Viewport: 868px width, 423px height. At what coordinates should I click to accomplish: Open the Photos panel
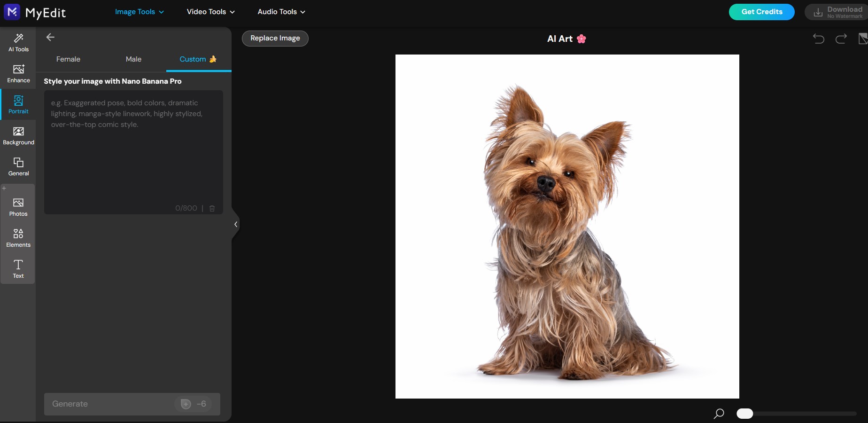[18, 206]
